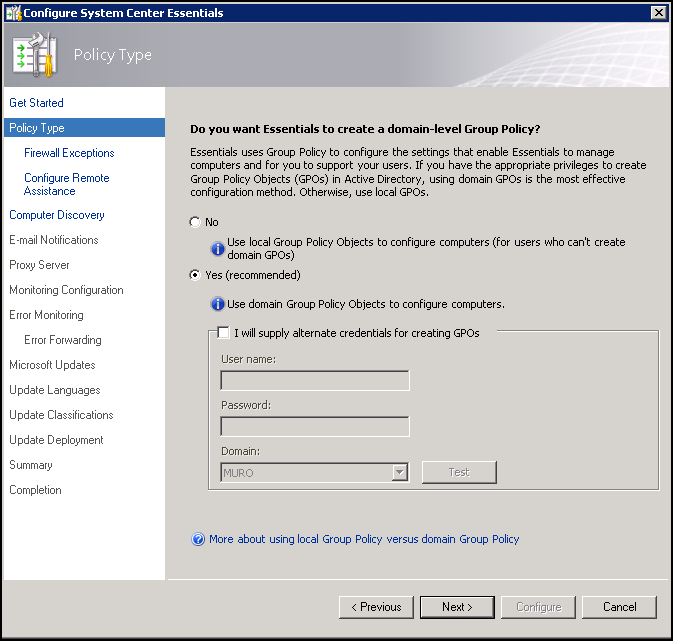
Task: Click the User name input field
Action: click(x=315, y=380)
